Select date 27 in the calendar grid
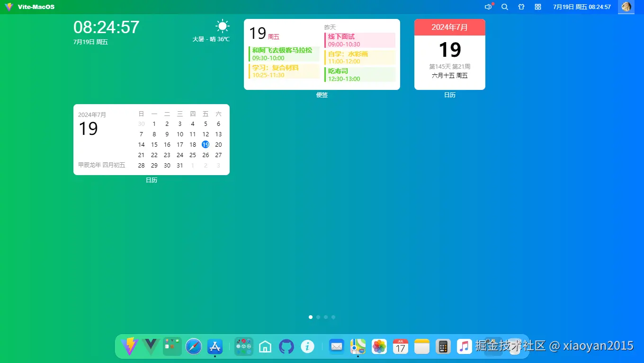 tap(218, 155)
